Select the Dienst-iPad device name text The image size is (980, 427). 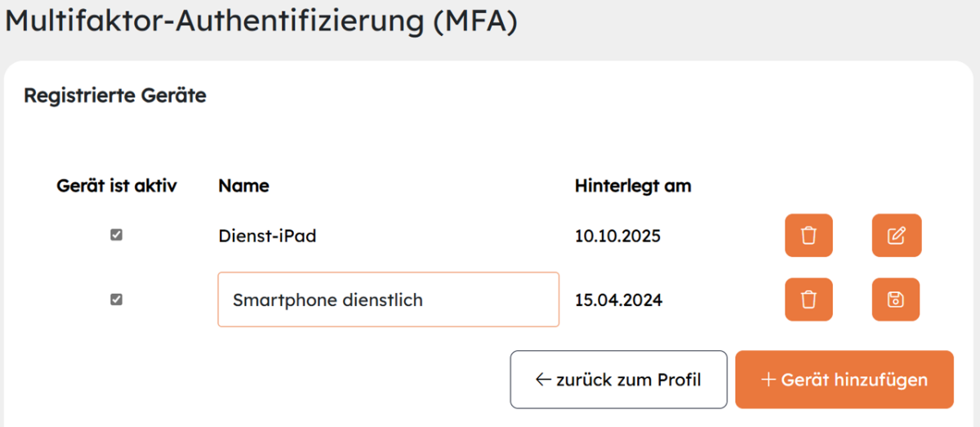(267, 236)
